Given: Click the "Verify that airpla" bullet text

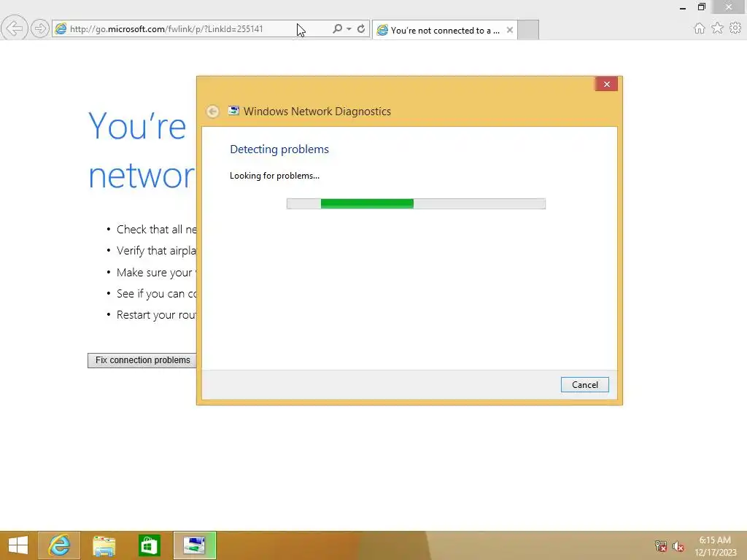Looking at the screenshot, I should (x=156, y=251).
